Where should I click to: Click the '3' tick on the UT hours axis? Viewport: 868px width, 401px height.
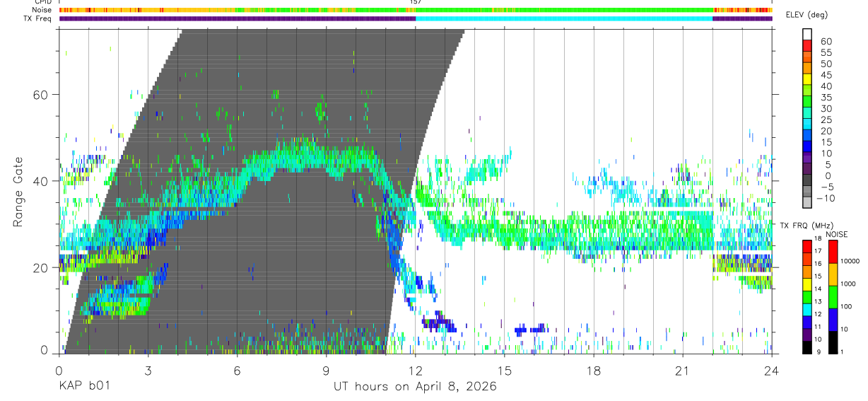point(148,370)
